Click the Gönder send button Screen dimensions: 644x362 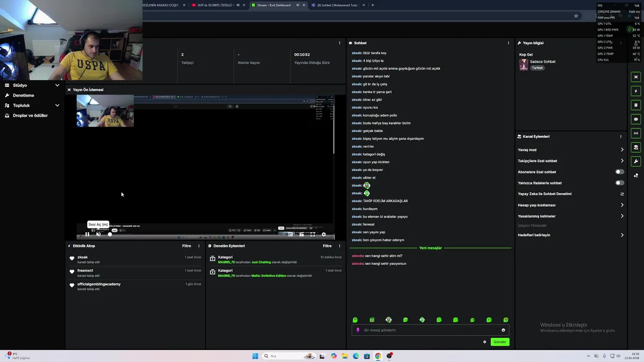point(500,342)
